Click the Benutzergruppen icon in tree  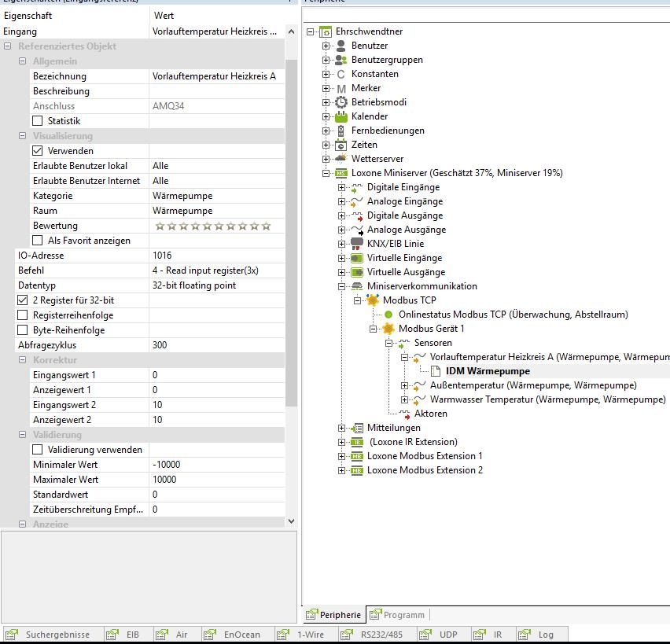pos(341,60)
